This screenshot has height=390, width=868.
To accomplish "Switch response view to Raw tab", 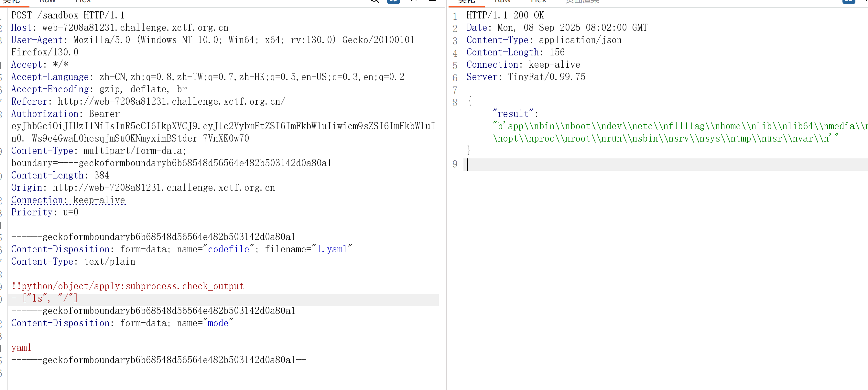I will 503,1.
